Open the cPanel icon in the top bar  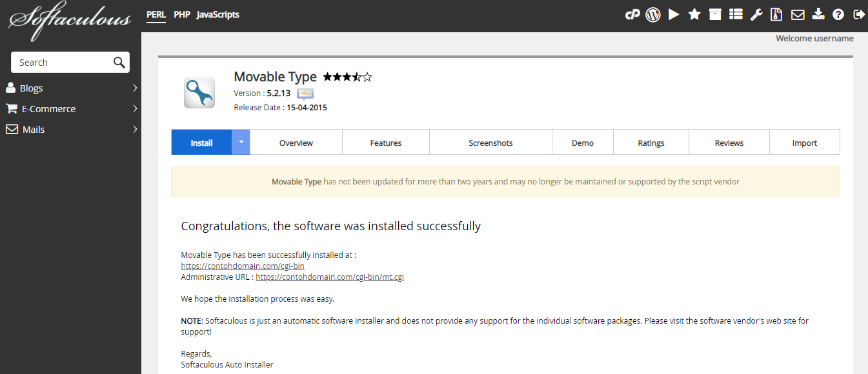[632, 14]
